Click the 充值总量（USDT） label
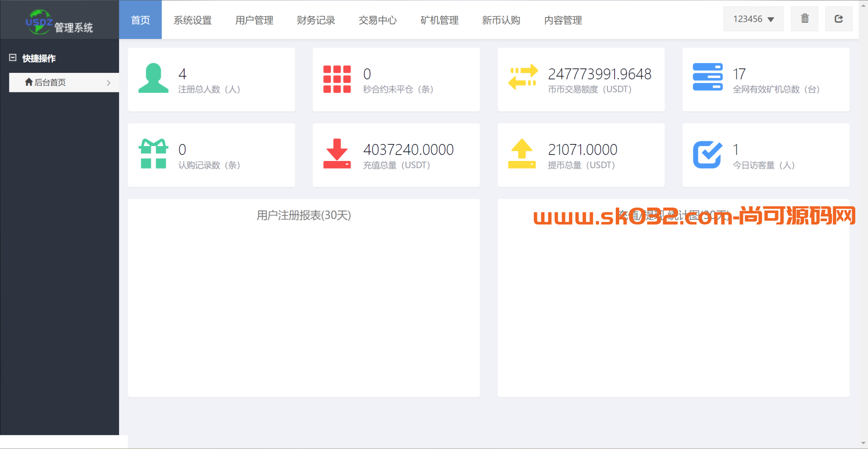Viewport: 868px width, 449px height. click(x=397, y=165)
